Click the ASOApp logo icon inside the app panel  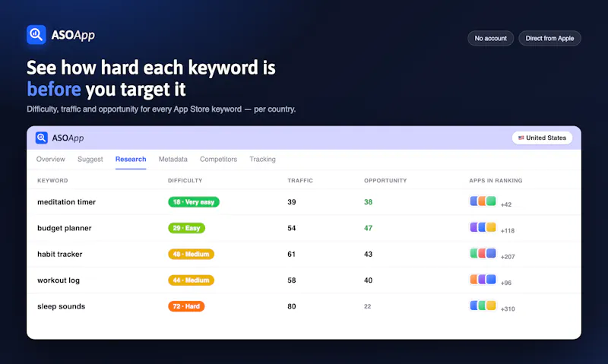(x=42, y=138)
